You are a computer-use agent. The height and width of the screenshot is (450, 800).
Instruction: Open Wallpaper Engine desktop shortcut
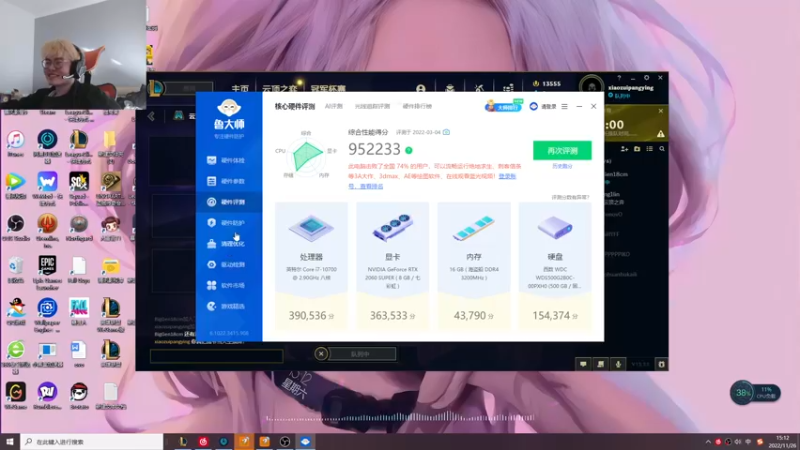[47, 314]
